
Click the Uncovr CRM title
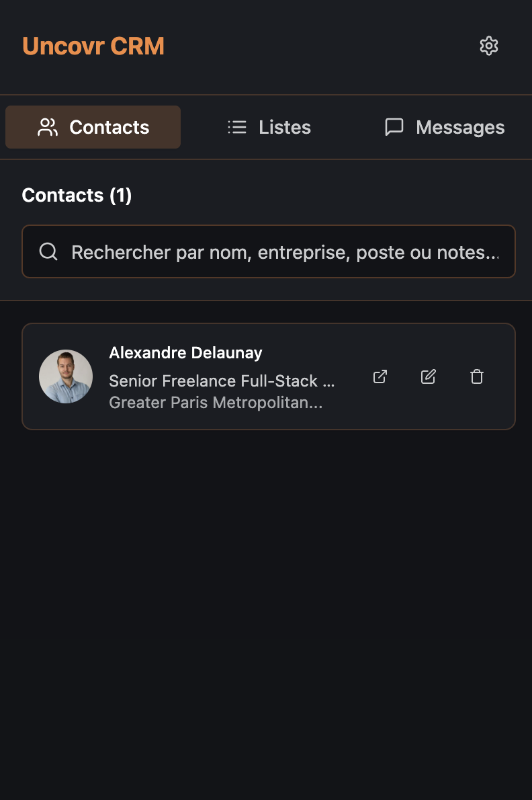[x=93, y=46]
